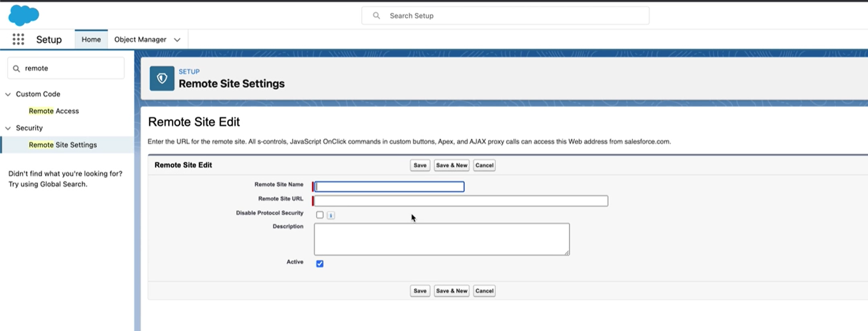Collapse the Security section
Viewport: 868px width, 331px height.
click(8, 128)
